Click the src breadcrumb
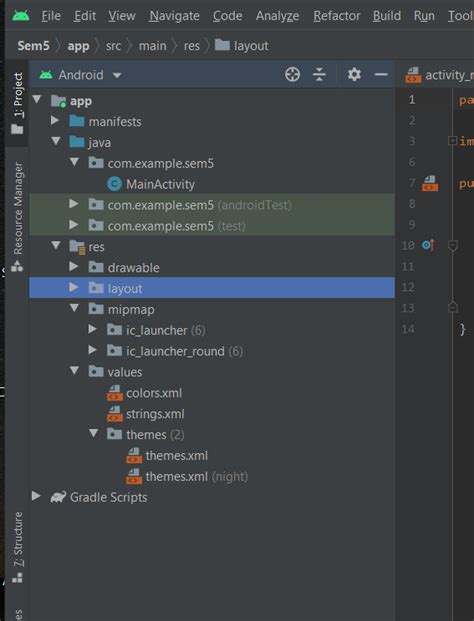Screen dimensions: 474x621 (113, 46)
